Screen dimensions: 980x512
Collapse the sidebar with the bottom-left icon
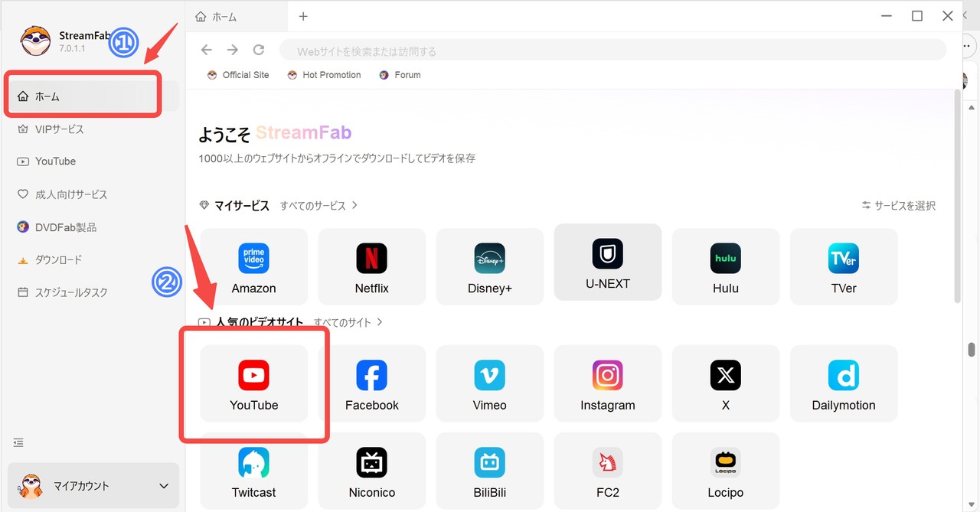click(x=18, y=442)
